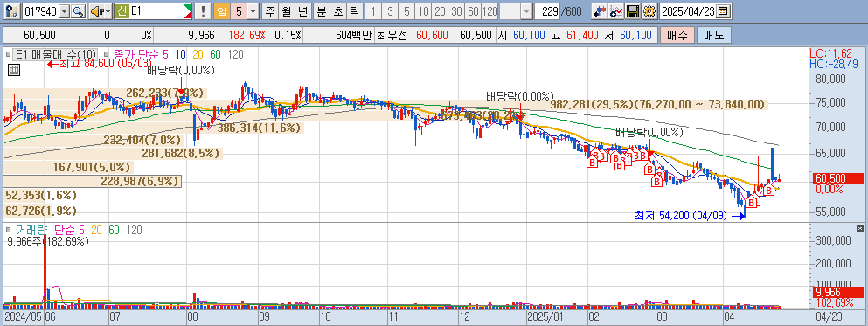
Task: Click the small square marker before 종가 단순
Action: point(107,54)
